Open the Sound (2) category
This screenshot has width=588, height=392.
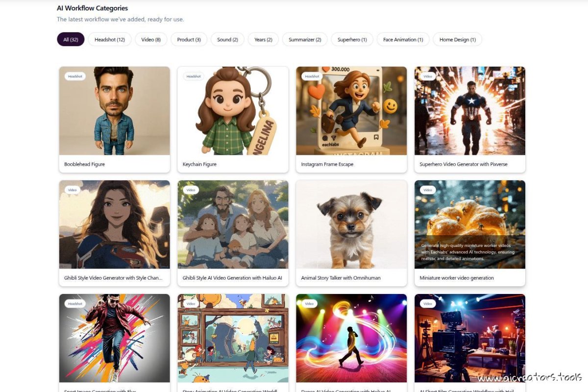[x=227, y=40]
